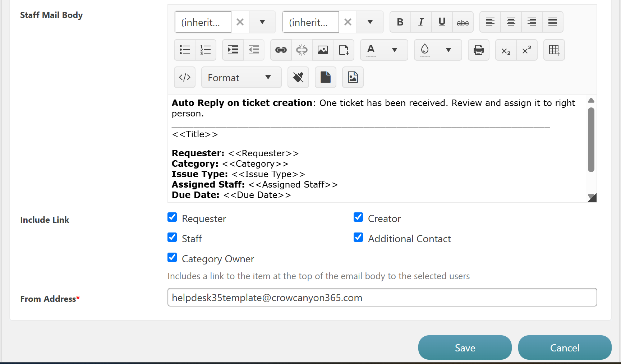This screenshot has height=364, width=621.
Task: Insert an image using the toolbar
Action: coord(323,50)
